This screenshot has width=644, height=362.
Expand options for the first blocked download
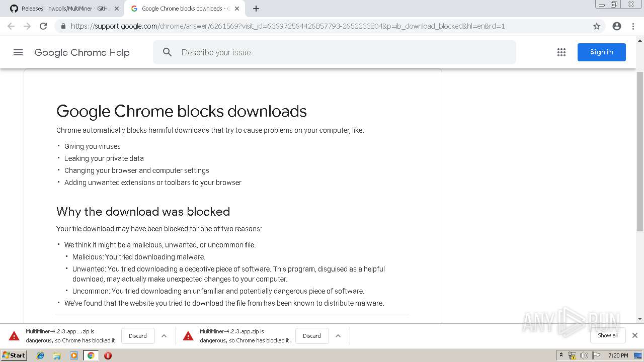(x=164, y=336)
